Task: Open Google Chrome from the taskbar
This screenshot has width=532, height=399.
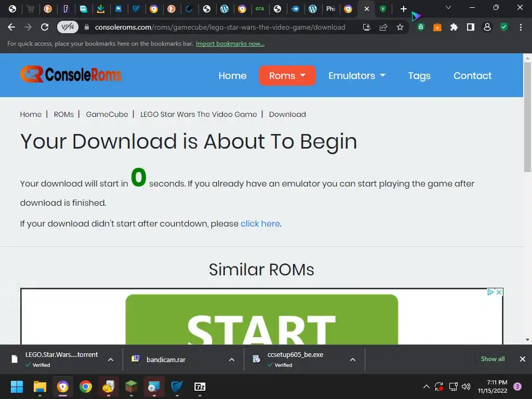Action: pyautogui.click(x=86, y=387)
